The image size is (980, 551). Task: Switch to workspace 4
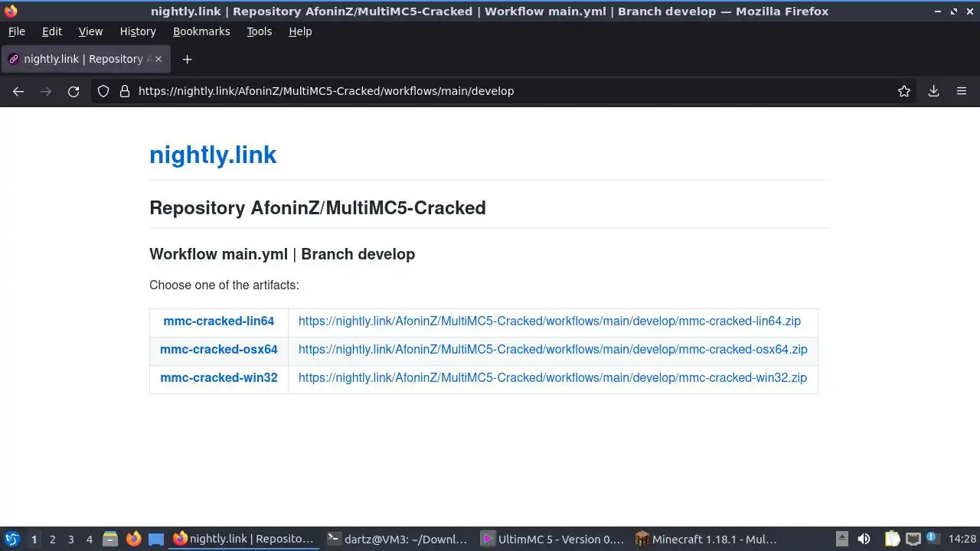click(89, 540)
